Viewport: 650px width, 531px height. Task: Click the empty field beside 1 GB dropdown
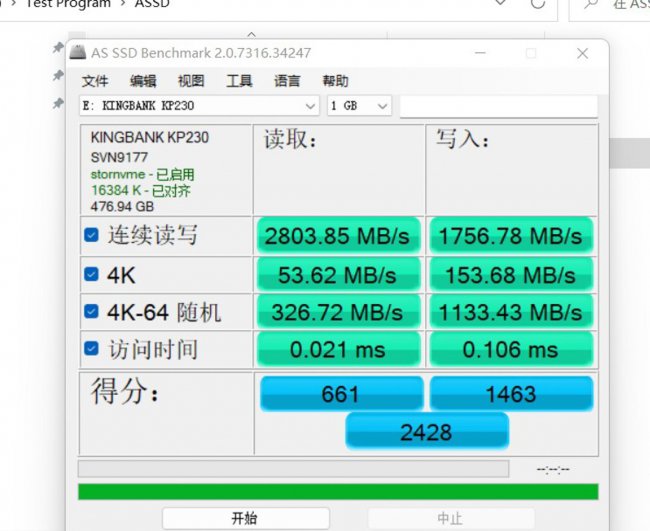[498, 107]
